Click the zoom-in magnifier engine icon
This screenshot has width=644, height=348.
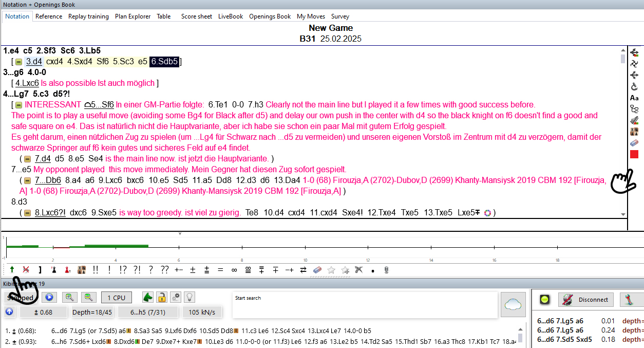click(69, 297)
